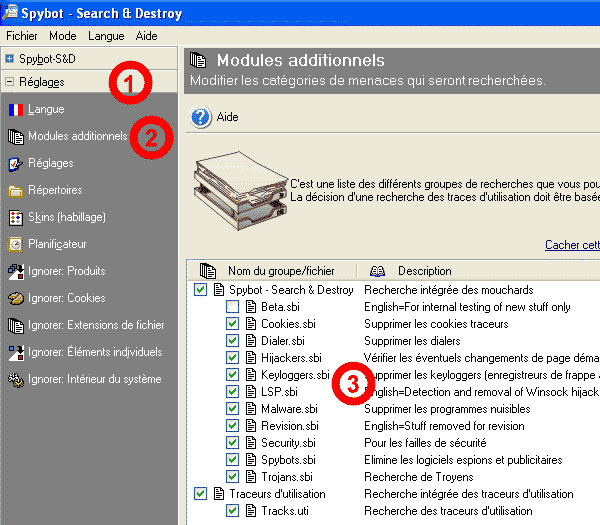Uncheck the Traceurs d'utilisation group checkbox
Image resolution: width=600 pixels, height=525 pixels.
(201, 494)
